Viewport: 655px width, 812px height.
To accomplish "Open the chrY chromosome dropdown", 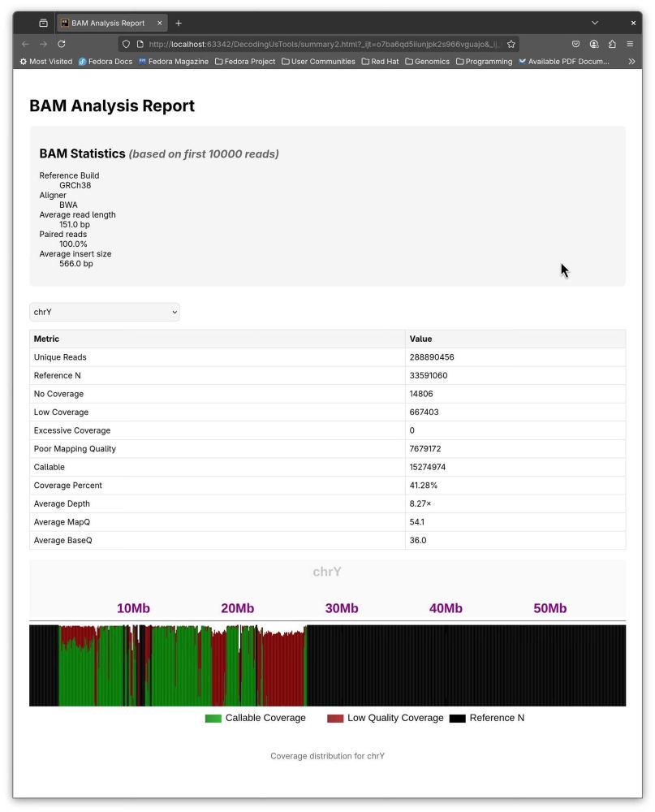I will tap(105, 312).
